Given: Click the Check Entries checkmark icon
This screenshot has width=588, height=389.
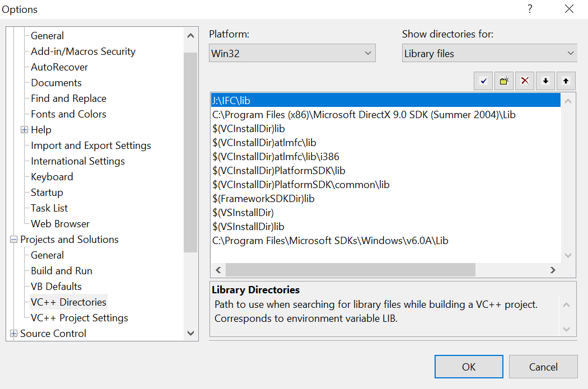Looking at the screenshot, I should [x=483, y=81].
